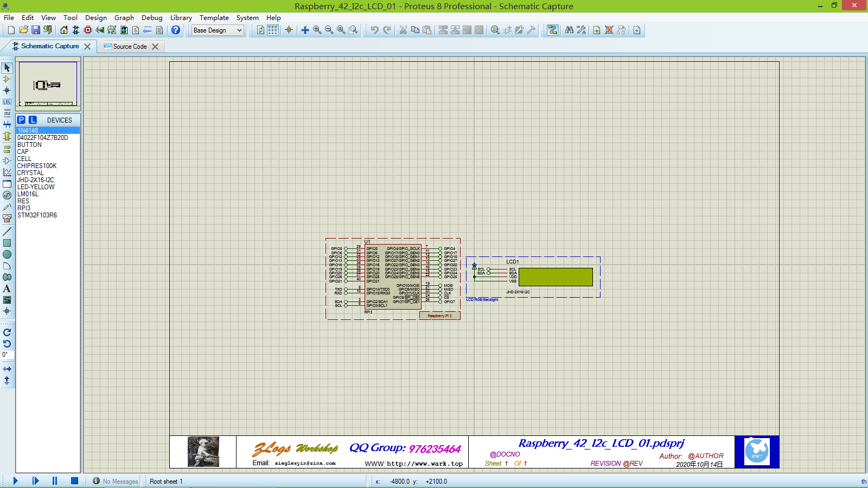Click the P button to pick devices
Viewport: 868px width, 488px height.
click(20, 120)
